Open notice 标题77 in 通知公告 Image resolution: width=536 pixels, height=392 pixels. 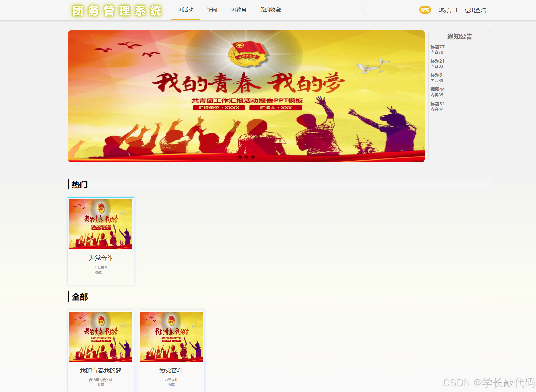[437, 47]
